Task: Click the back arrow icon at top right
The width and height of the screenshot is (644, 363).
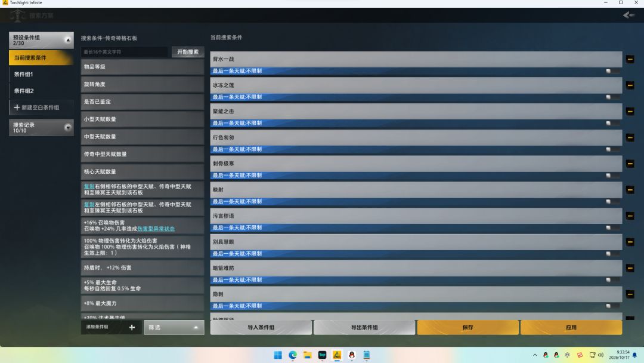Action: click(x=628, y=15)
